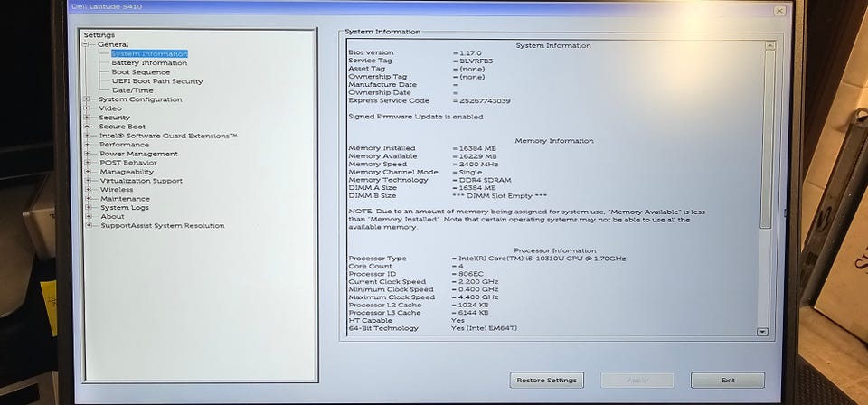Select Intel Software Guard Extensions category
The width and height of the screenshot is (868, 405).
pyautogui.click(x=168, y=136)
